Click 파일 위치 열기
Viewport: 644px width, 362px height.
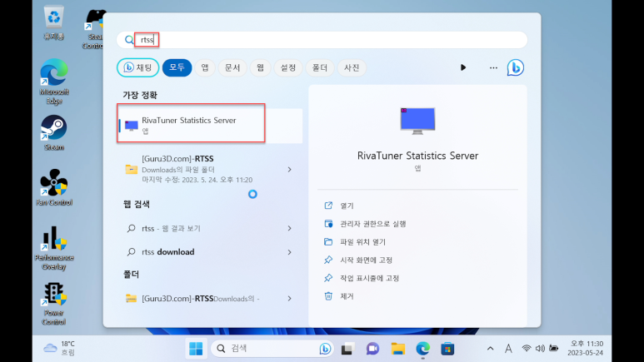click(x=355, y=241)
